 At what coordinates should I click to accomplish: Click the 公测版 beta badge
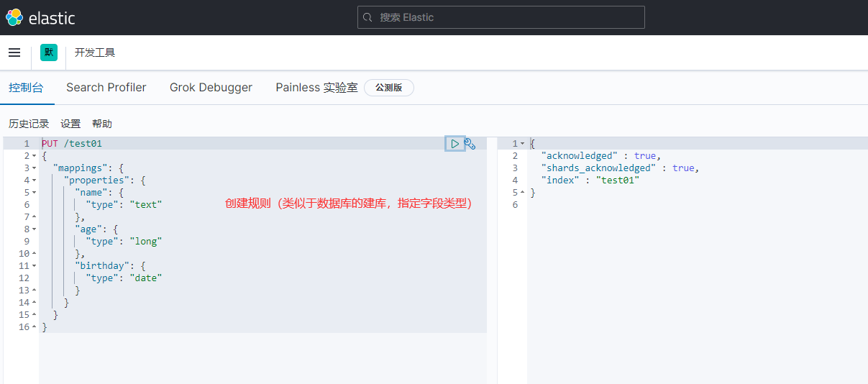389,88
